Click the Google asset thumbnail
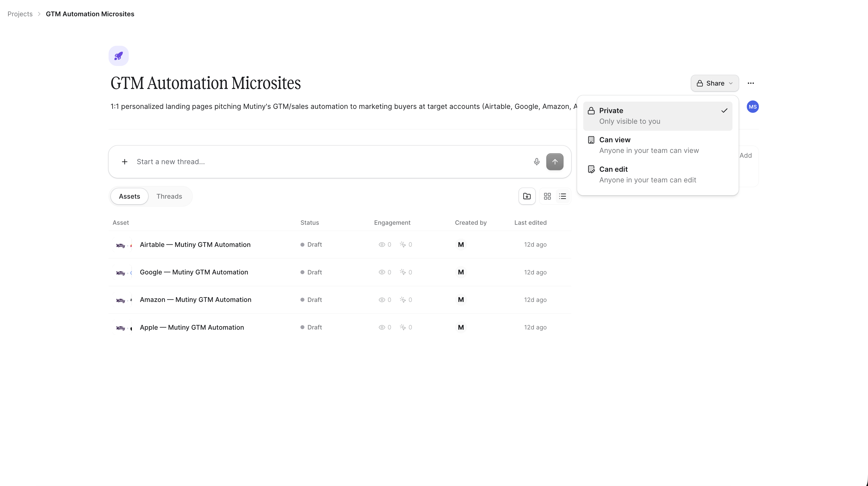The width and height of the screenshot is (868, 486). pyautogui.click(x=122, y=272)
